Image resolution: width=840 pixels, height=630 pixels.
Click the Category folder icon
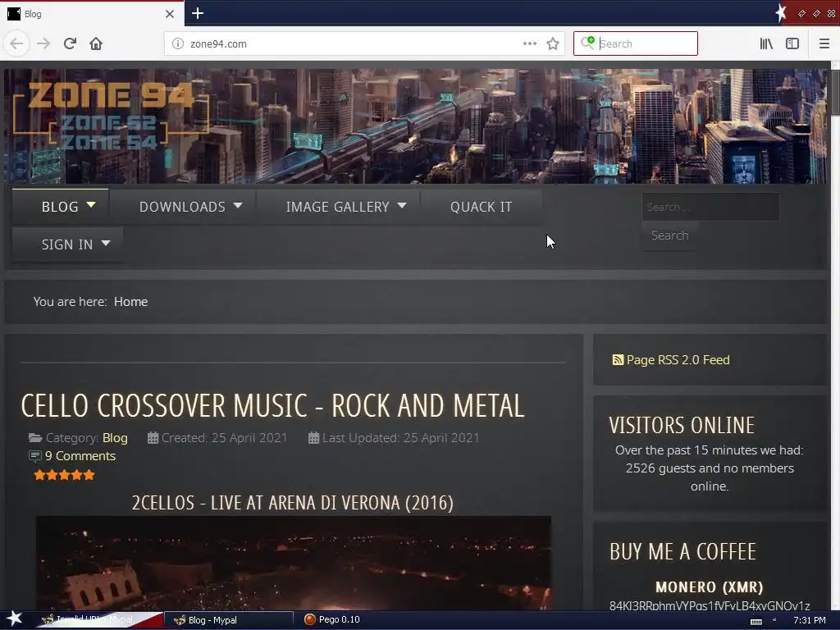pos(35,438)
